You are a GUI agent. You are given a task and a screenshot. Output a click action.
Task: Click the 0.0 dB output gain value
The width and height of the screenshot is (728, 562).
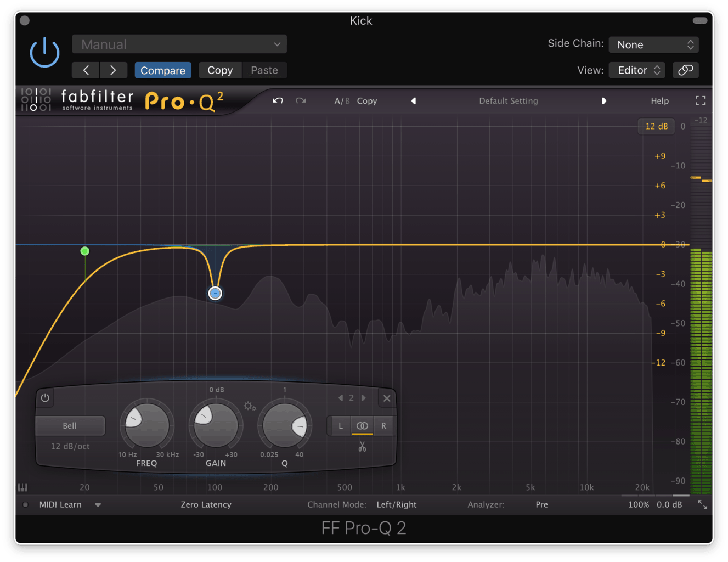pyautogui.click(x=669, y=504)
